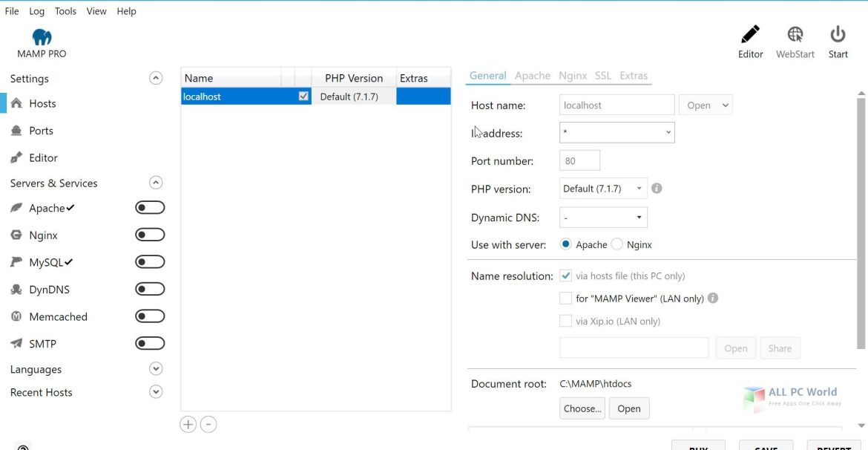Click the Name column header
This screenshot has height=450, width=868.
click(231, 78)
